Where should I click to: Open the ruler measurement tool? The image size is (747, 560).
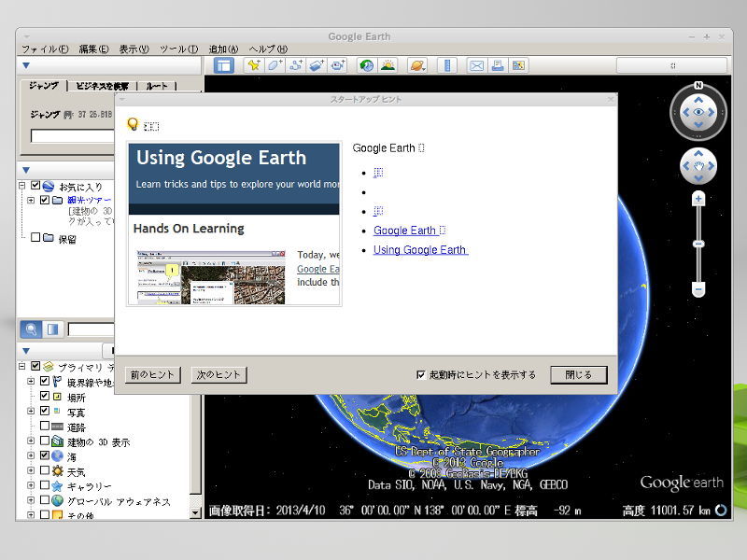click(x=447, y=65)
